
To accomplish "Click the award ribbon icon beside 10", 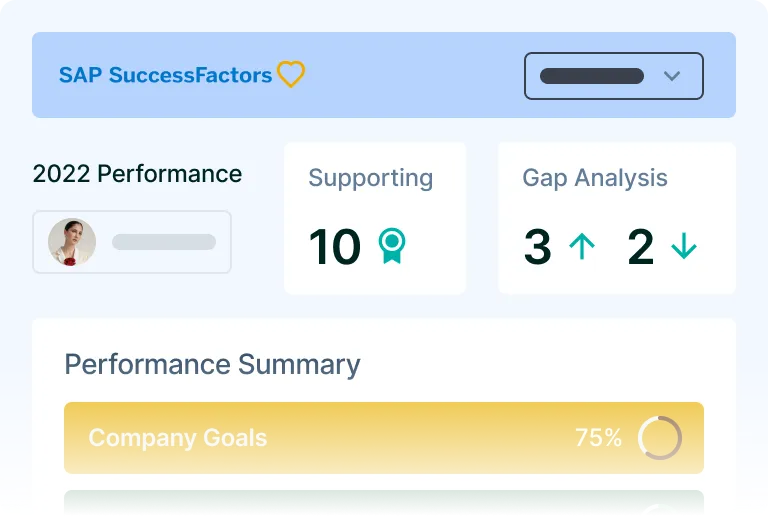I will (392, 246).
